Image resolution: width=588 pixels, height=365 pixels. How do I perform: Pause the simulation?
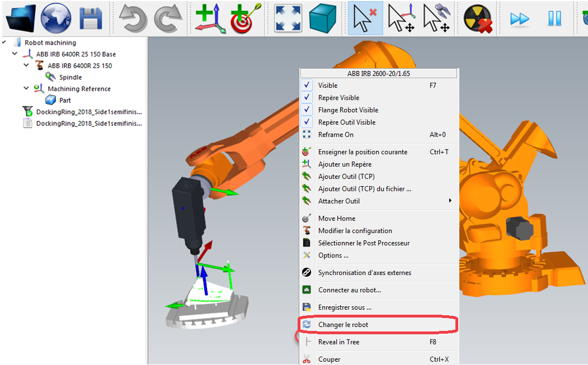554,18
